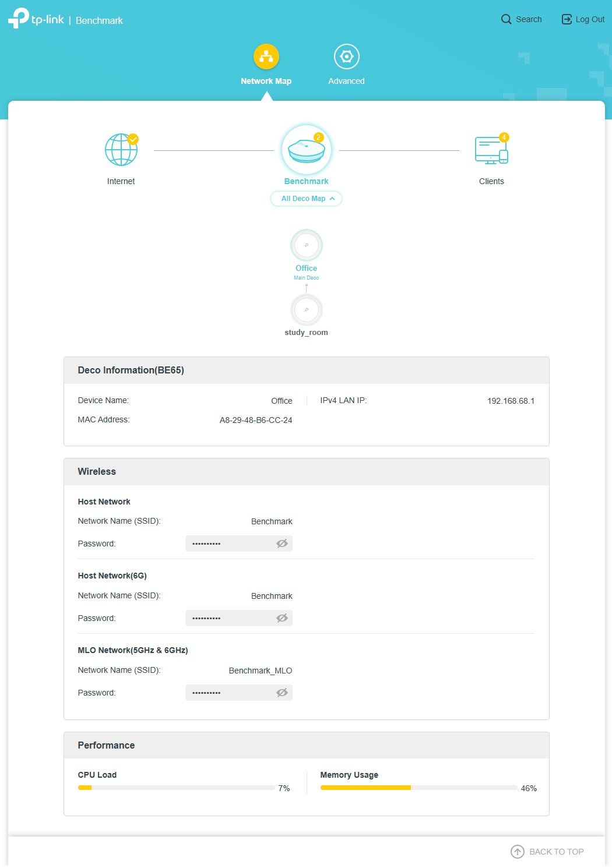Image resolution: width=612 pixels, height=868 pixels.
Task: Click the study_room label
Action: pyautogui.click(x=307, y=332)
